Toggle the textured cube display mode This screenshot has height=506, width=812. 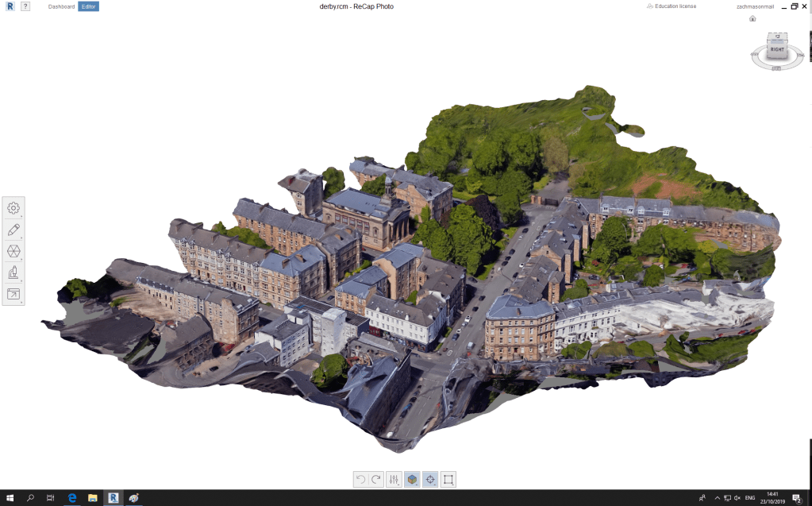(x=412, y=479)
